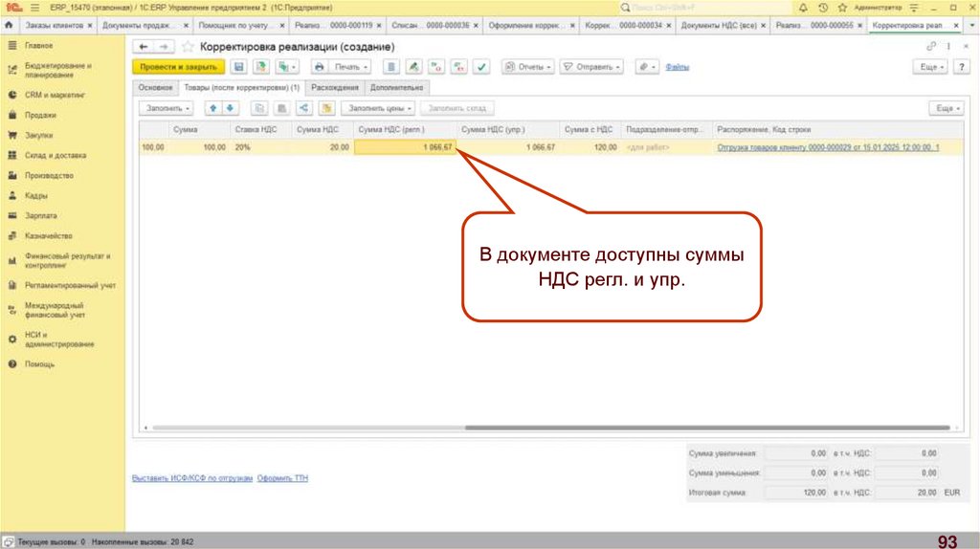Move the row up with the arrow icon

(213, 109)
